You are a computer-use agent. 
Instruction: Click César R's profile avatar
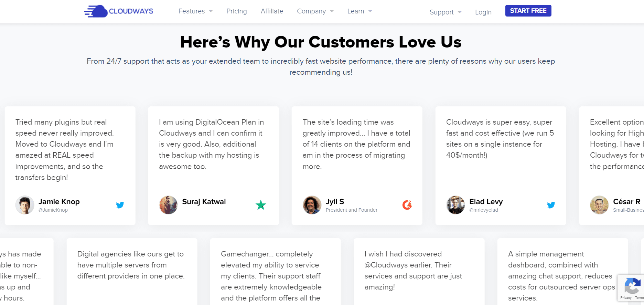599,205
